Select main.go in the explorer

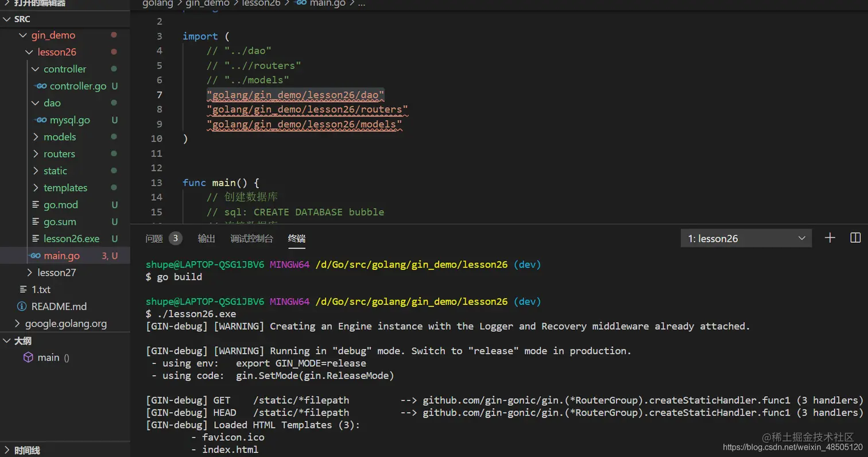click(62, 255)
